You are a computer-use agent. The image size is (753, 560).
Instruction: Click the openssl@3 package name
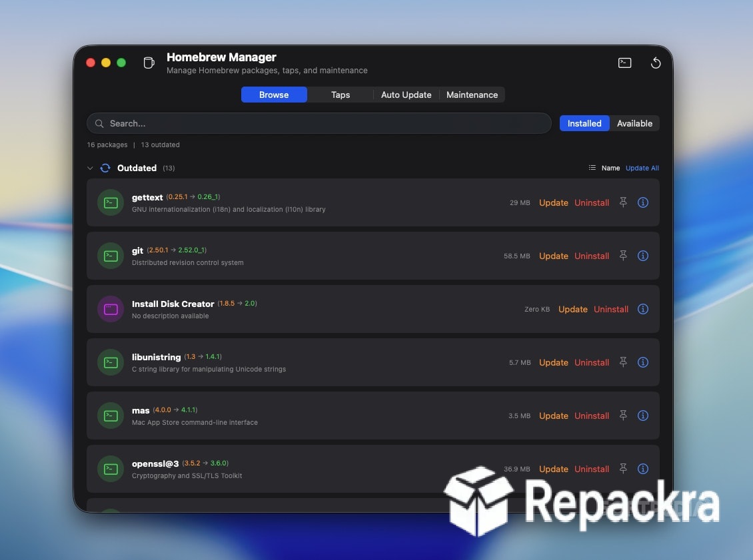coord(155,463)
